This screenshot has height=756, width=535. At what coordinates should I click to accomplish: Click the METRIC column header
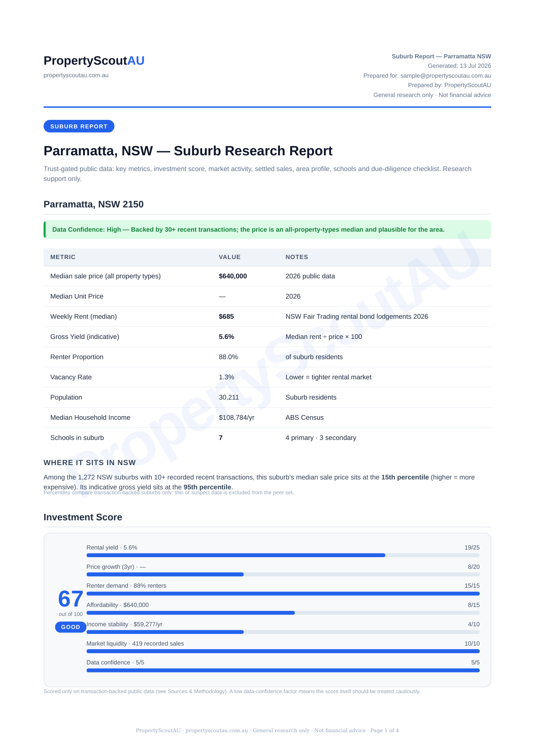click(x=63, y=257)
